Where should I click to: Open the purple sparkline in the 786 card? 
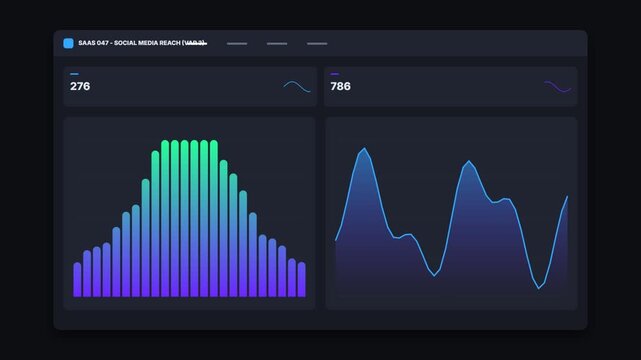pos(558,87)
